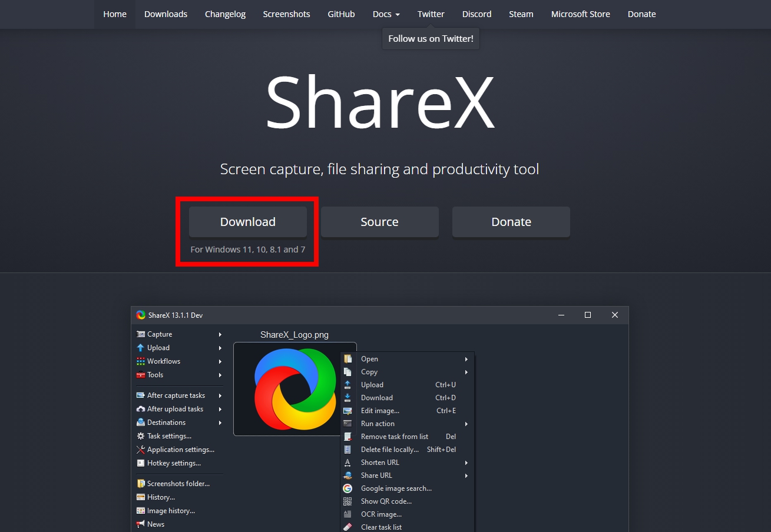Click the News megaphone icon

141,524
